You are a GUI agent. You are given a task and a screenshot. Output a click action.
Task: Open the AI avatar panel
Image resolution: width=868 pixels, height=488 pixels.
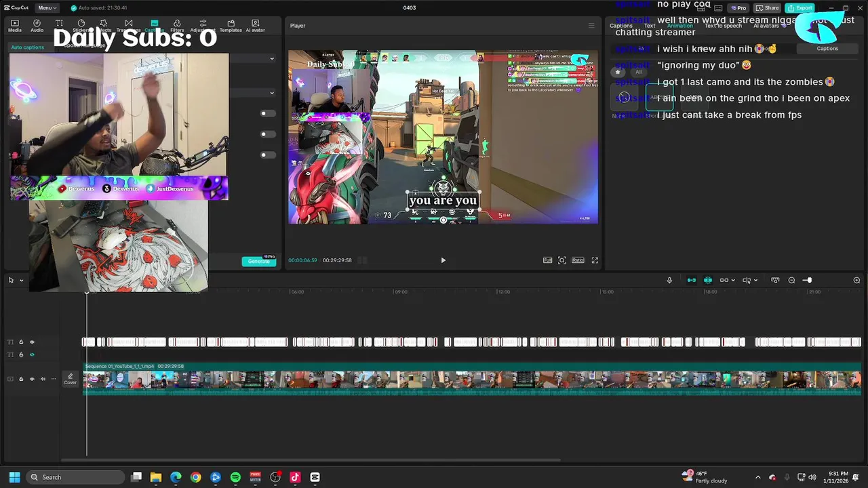256,26
